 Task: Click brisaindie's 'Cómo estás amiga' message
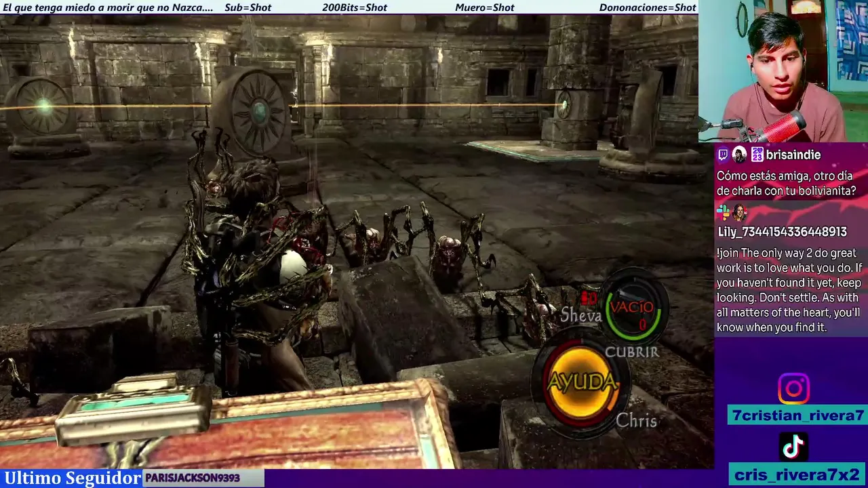pos(786,183)
